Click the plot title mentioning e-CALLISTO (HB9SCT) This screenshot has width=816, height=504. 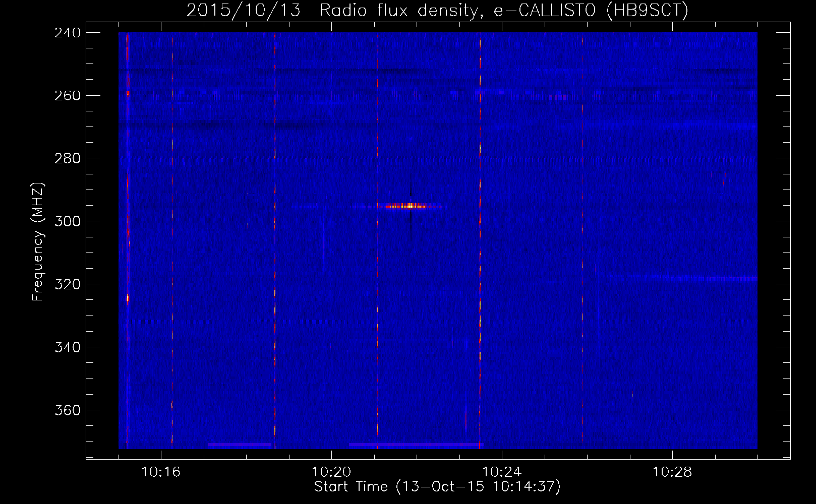click(437, 10)
